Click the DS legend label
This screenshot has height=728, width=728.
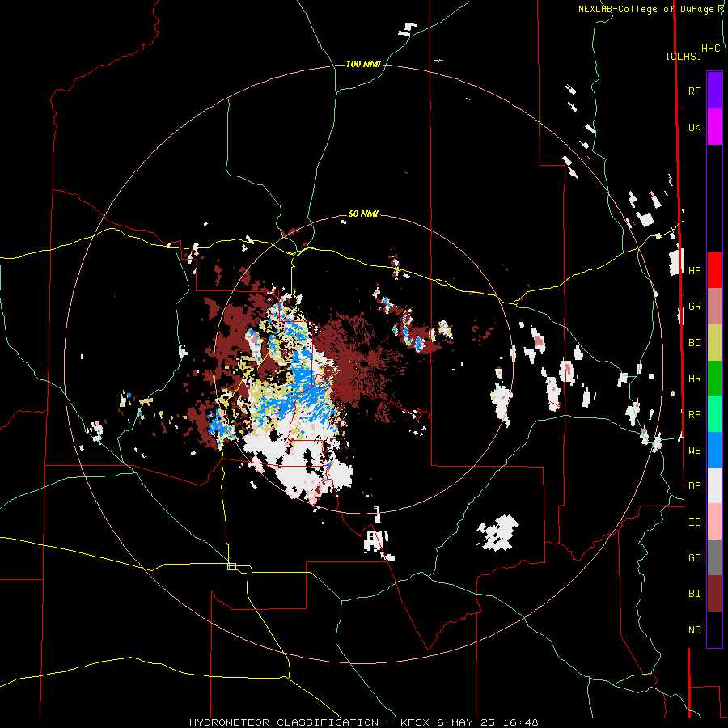point(694,485)
